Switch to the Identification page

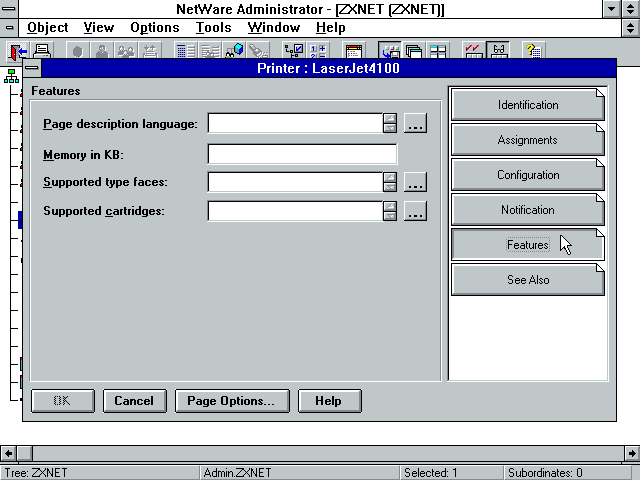(528, 105)
